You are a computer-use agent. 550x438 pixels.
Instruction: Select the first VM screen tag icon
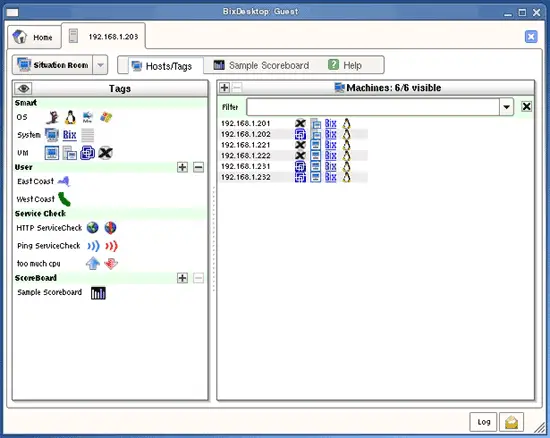[52, 153]
